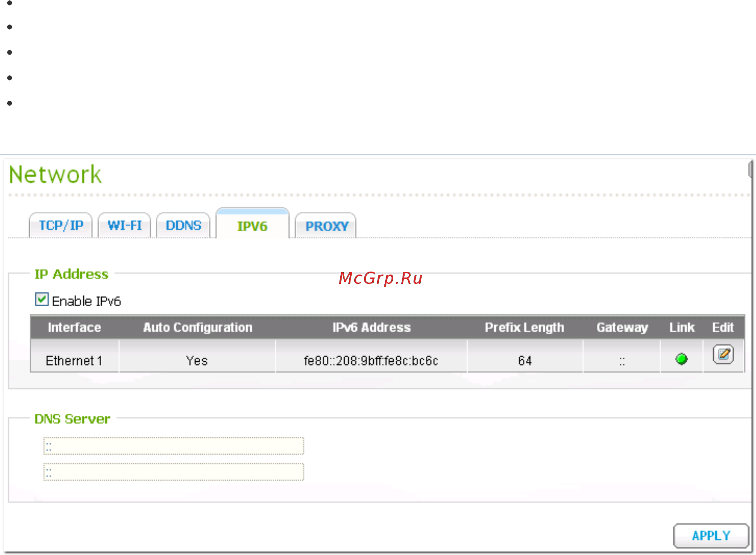Screen dimensions: 756x555
Task: Go to the DDNS tab
Action: click(183, 225)
